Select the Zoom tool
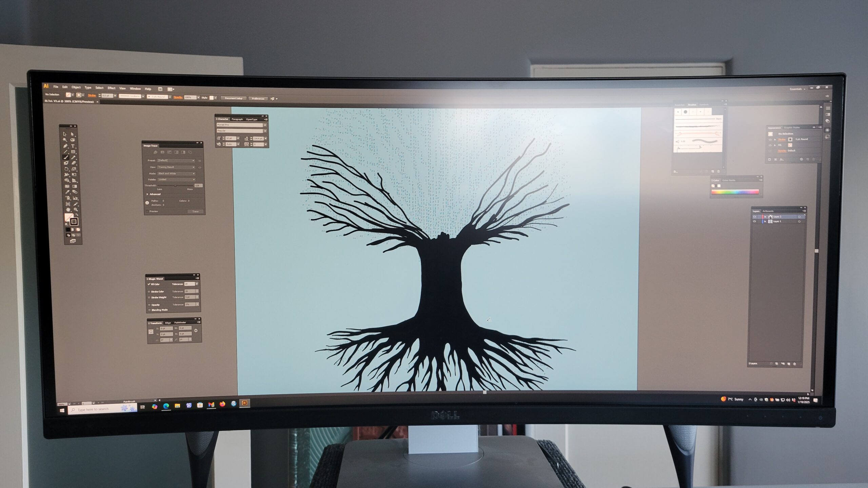Image resolution: width=868 pixels, height=488 pixels. coord(76,209)
